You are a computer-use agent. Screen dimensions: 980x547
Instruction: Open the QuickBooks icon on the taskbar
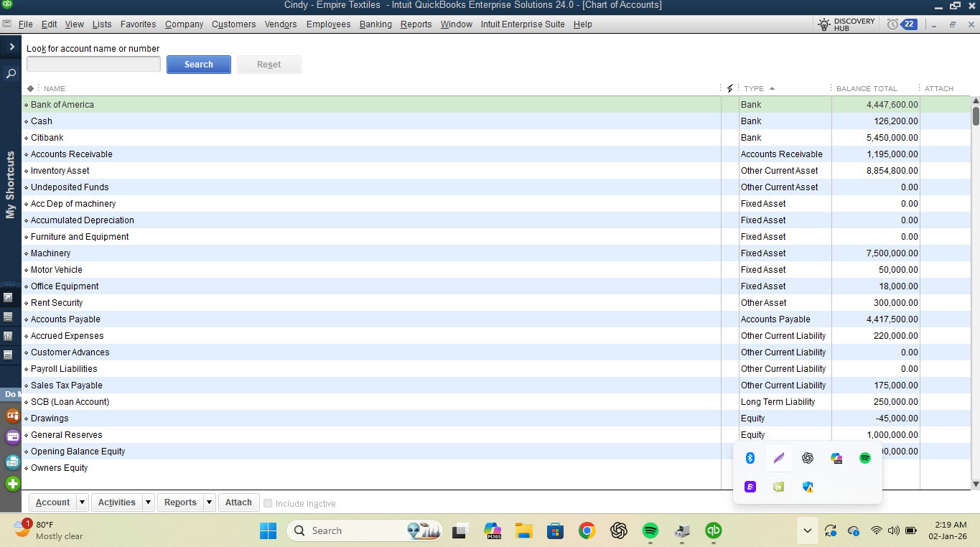[714, 530]
